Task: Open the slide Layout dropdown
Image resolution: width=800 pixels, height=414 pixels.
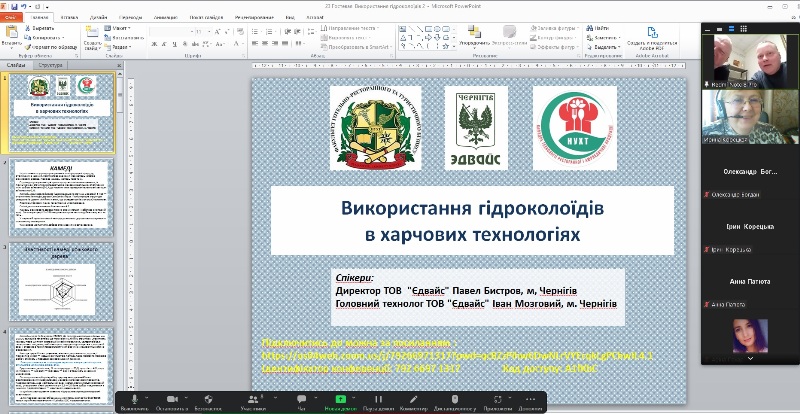Action: point(119,29)
